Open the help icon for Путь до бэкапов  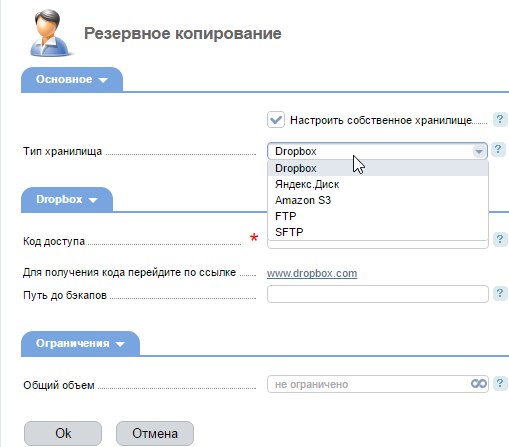coord(500,293)
